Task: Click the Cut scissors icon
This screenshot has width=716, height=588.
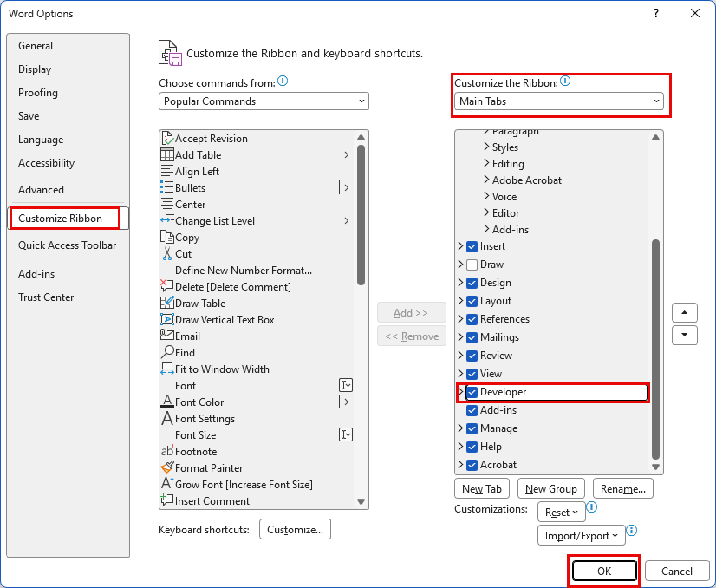Action: [167, 253]
